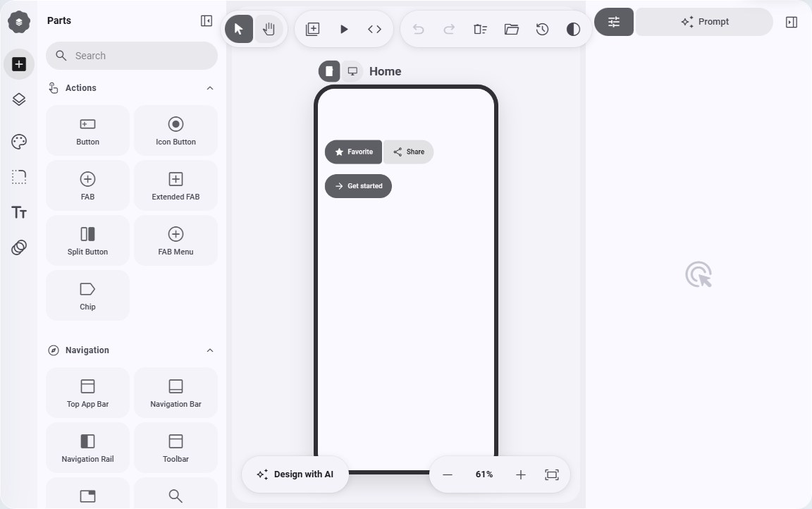Viewport: 812px width, 509px height.
Task: Click the 61% zoom level
Action: click(484, 475)
